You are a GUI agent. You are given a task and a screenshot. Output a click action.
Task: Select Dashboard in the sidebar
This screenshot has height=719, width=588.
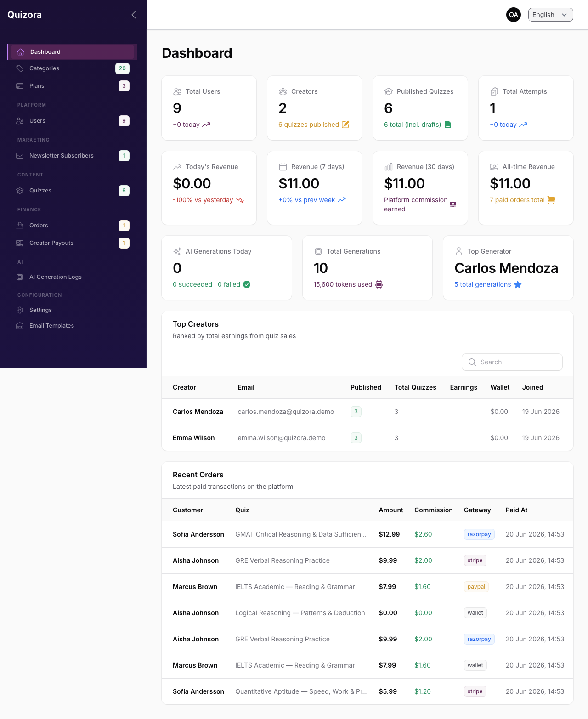click(x=72, y=52)
